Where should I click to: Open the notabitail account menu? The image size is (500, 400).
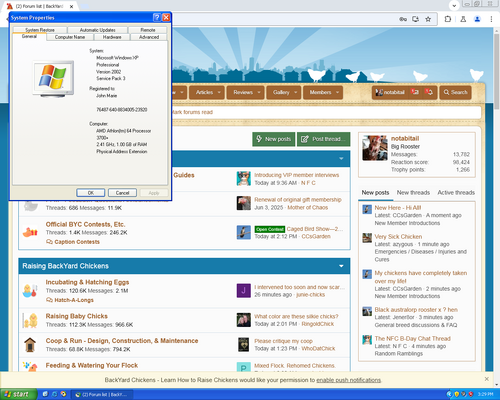[x=390, y=92]
